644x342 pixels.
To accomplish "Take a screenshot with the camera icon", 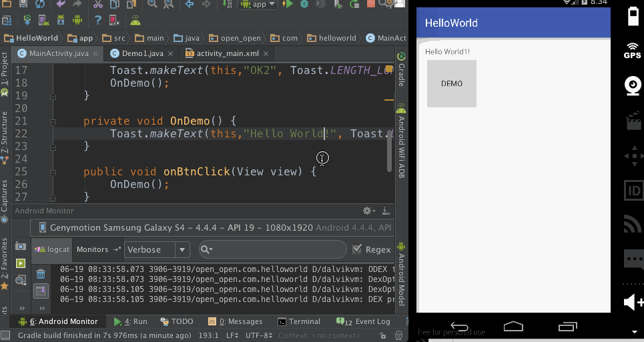I will click(21, 246).
